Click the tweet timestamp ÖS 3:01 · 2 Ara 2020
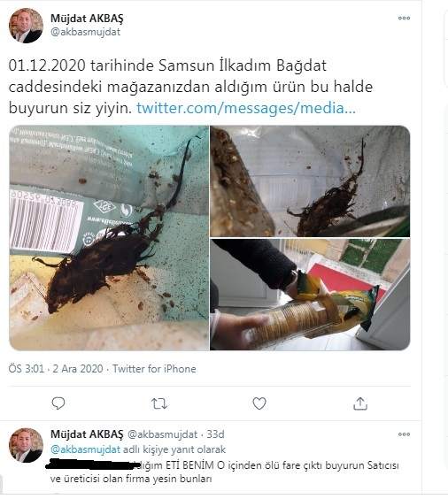The width and height of the screenshot is (448, 499). pyautogui.click(x=56, y=369)
